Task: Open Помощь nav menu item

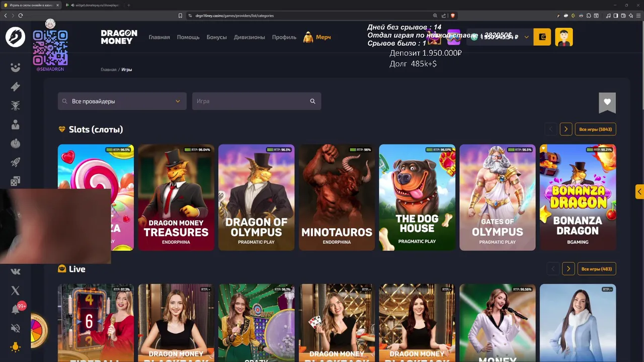Action: (x=188, y=37)
